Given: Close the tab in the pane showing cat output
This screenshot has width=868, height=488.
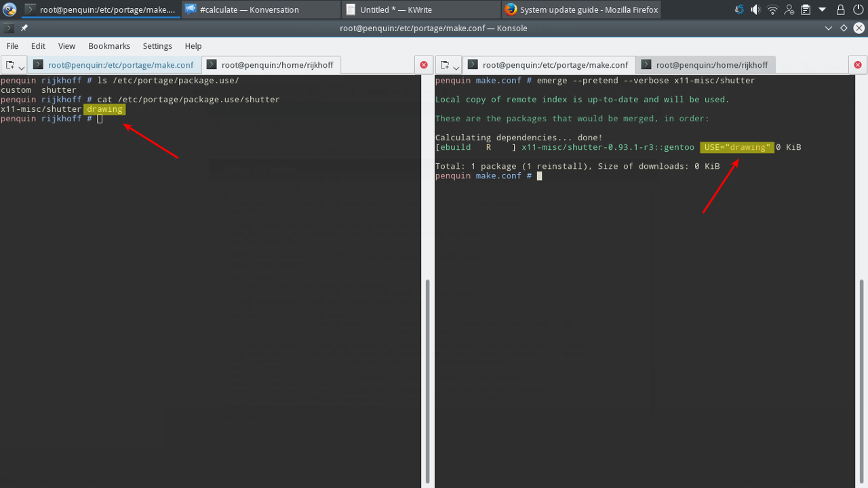Looking at the screenshot, I should [424, 64].
